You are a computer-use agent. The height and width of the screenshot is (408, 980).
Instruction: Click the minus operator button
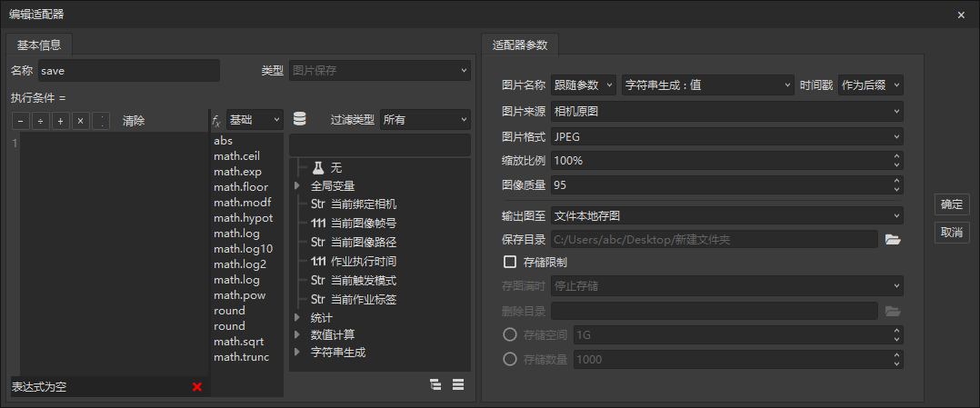point(21,121)
